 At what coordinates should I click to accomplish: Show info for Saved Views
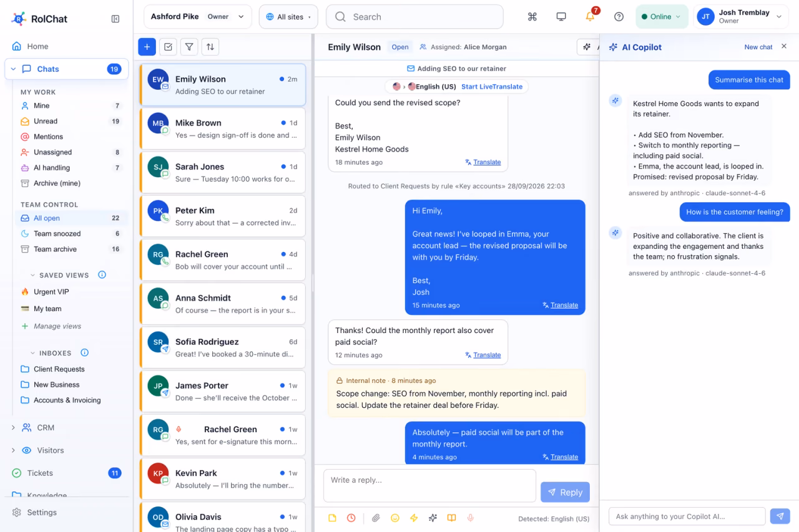point(102,275)
